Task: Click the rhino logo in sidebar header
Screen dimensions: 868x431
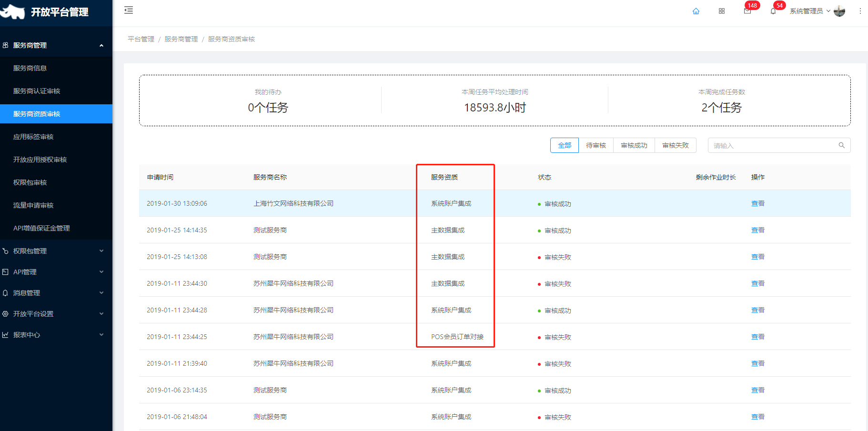Action: click(12, 11)
